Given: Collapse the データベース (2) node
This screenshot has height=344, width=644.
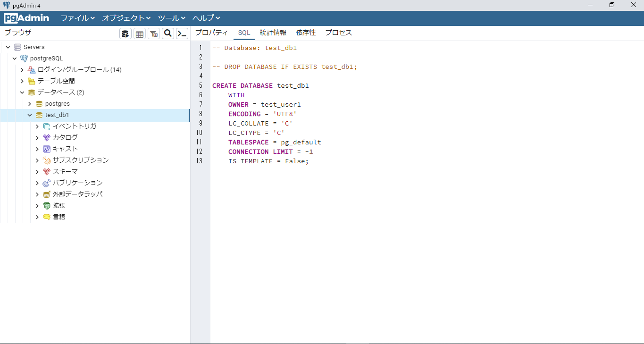Looking at the screenshot, I should click(22, 92).
